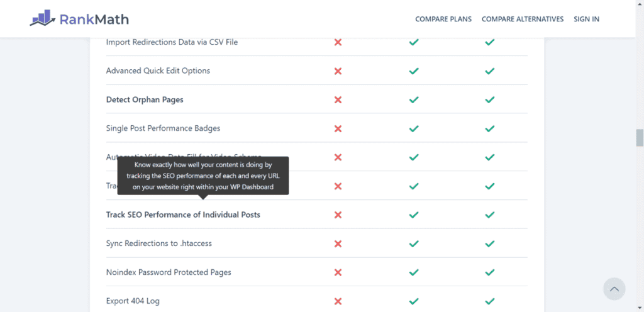Click the red cross for Detect Orphan Pages

338,99
